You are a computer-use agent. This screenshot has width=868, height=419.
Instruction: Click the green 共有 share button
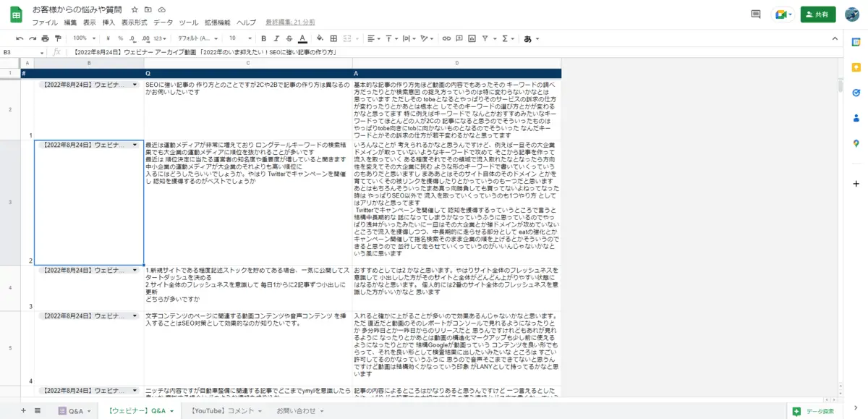click(818, 14)
